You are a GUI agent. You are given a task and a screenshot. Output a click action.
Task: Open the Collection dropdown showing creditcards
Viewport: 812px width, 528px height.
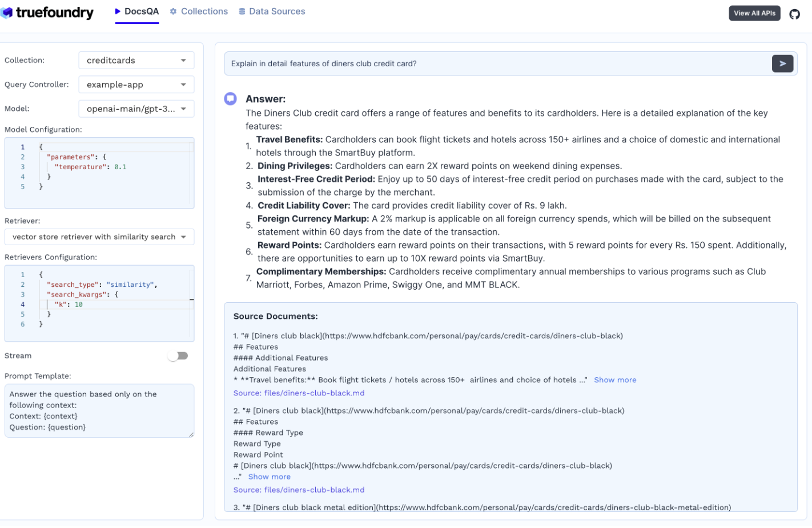tap(136, 61)
